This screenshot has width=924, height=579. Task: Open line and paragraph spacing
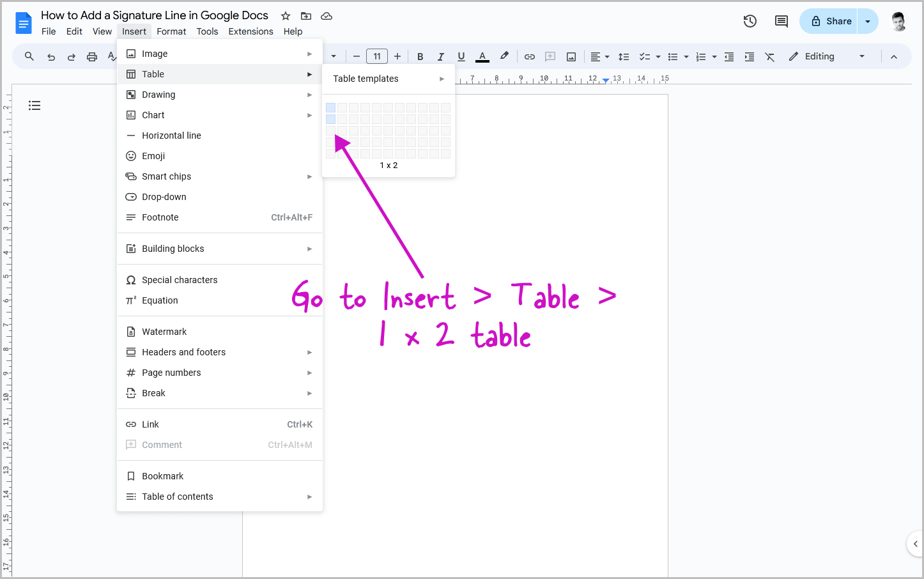(x=624, y=56)
